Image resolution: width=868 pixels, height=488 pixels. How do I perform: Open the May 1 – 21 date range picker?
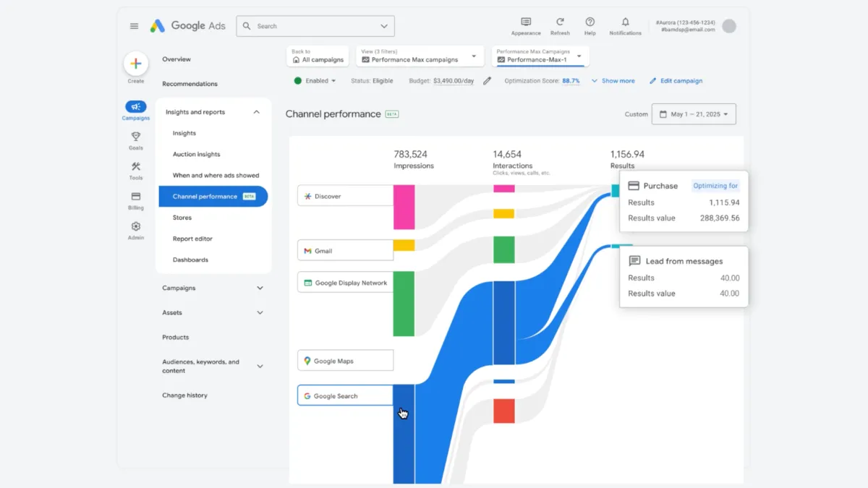[694, 114]
